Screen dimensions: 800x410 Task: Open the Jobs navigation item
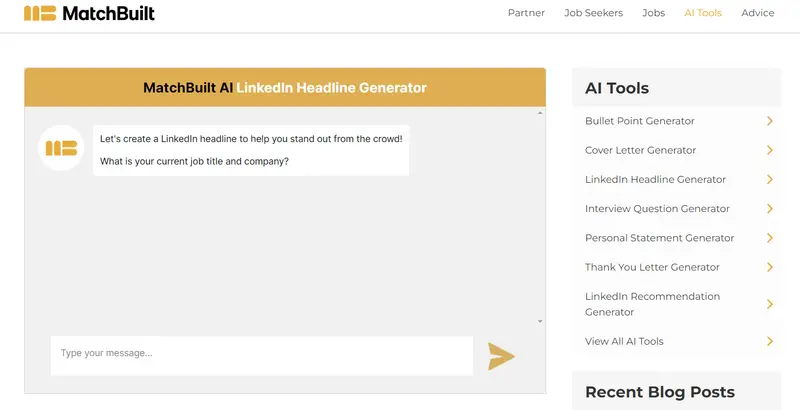[x=653, y=14]
